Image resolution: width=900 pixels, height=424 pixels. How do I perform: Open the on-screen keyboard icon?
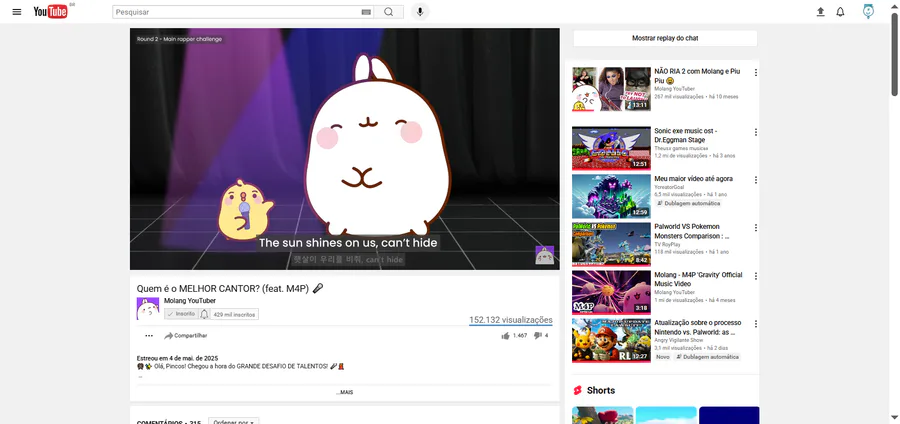coord(366,12)
